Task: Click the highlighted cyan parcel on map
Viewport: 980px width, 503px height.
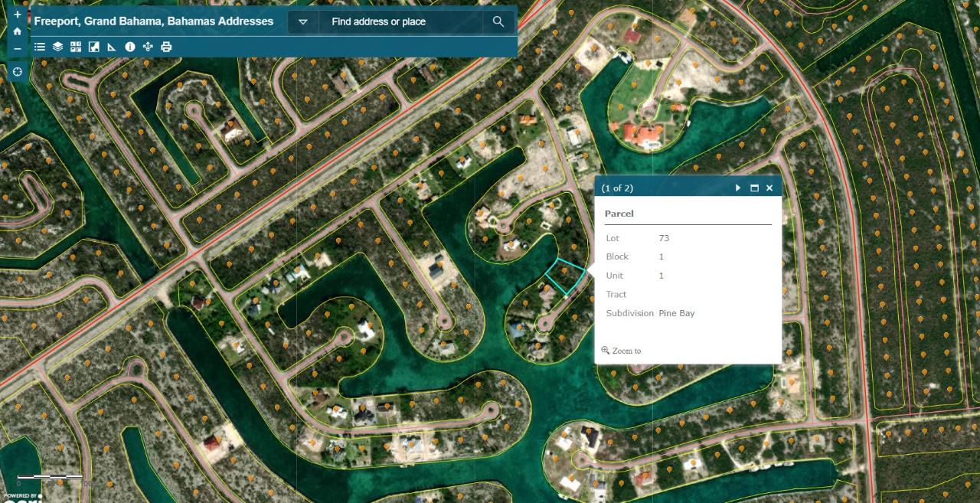Action: tap(567, 277)
